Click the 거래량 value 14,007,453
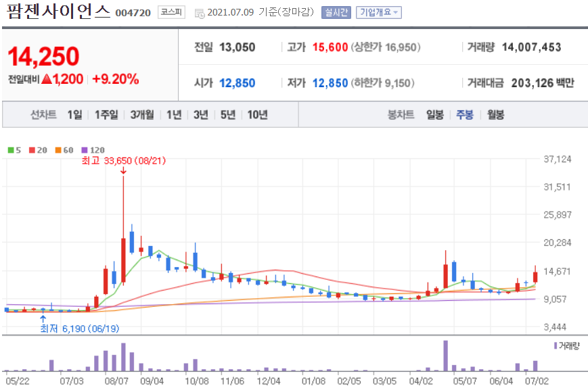The height and width of the screenshot is (390, 588). point(531,47)
